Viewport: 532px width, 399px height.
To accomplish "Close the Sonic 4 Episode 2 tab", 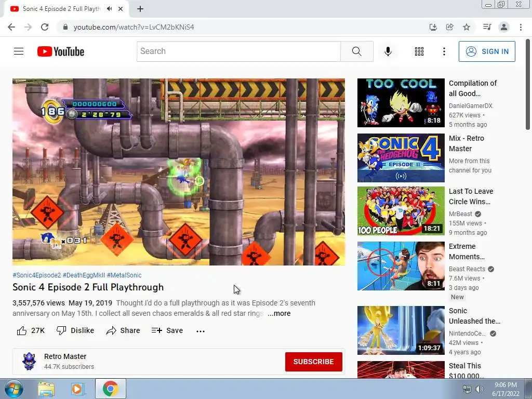I will pos(121,9).
